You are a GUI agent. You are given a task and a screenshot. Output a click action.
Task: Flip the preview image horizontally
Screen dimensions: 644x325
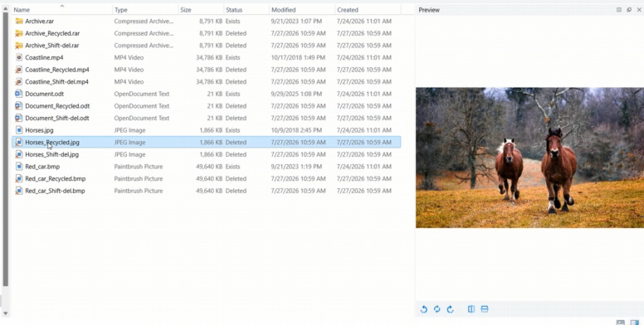point(471,309)
